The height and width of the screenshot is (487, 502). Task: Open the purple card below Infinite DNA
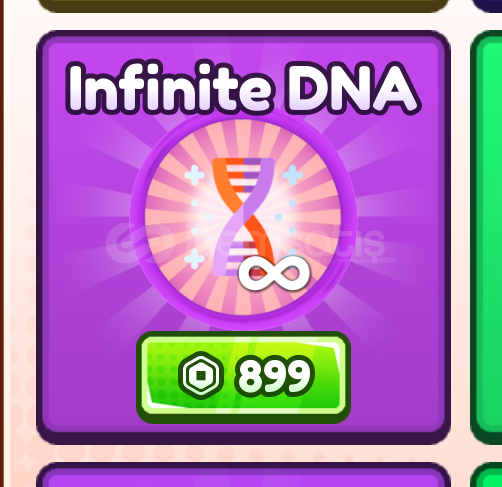click(243, 475)
